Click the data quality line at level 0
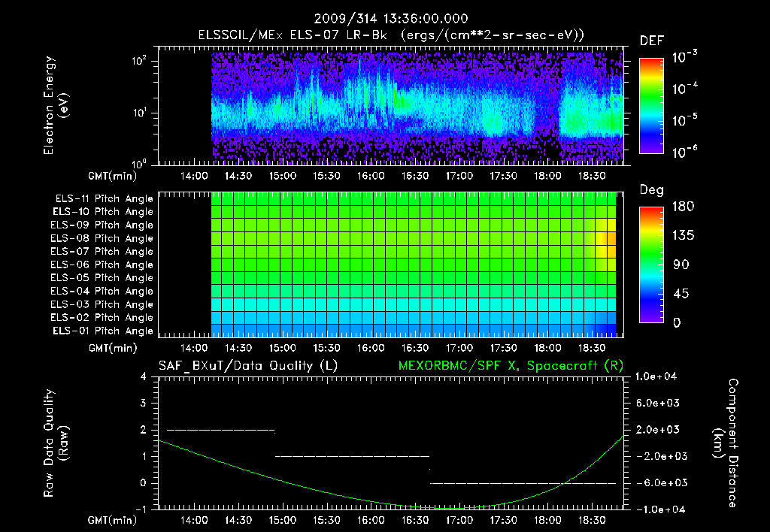This screenshot has height=532, width=770. point(523,483)
